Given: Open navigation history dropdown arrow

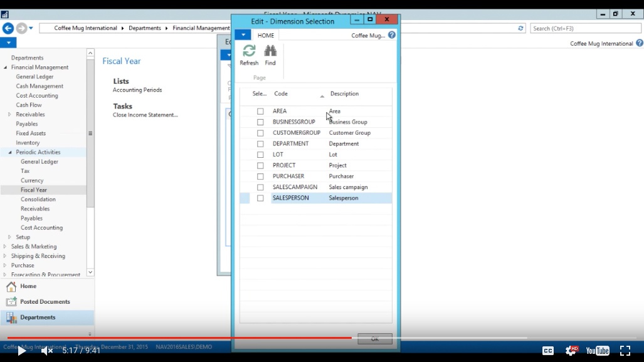Looking at the screenshot, I should pyautogui.click(x=31, y=28).
